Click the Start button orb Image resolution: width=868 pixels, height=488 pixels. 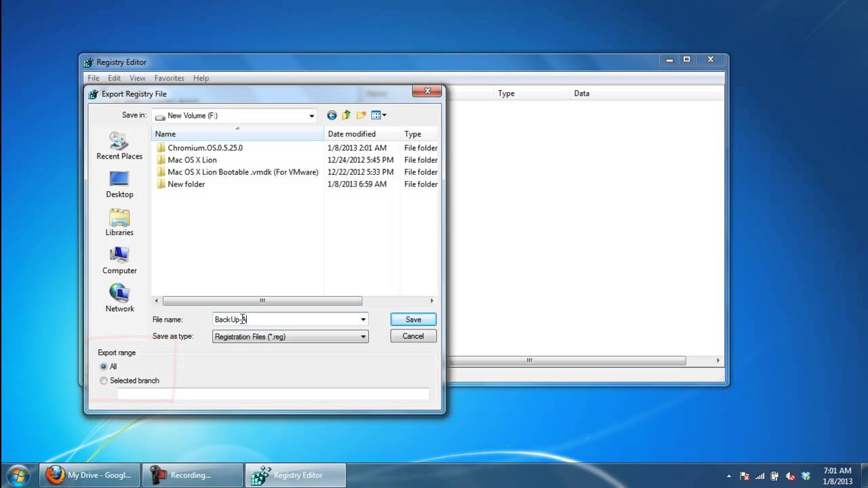18,474
